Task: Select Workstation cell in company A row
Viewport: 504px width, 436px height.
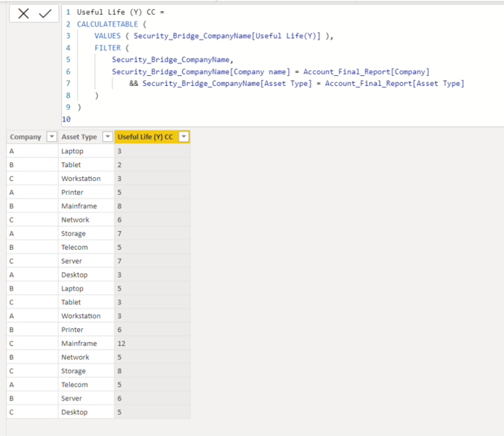Action: tap(86, 316)
